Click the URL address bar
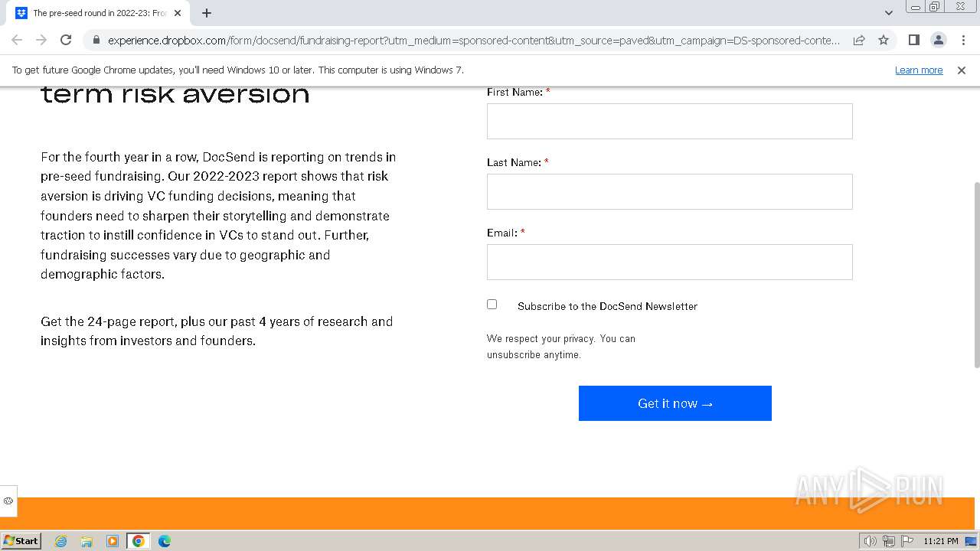Screen dimensions: 980x551 (473, 40)
